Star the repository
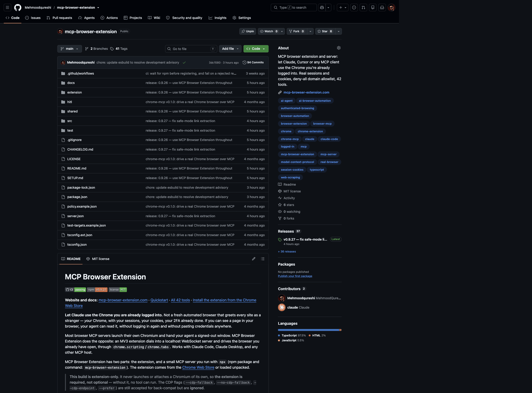 pyautogui.click(x=325, y=31)
